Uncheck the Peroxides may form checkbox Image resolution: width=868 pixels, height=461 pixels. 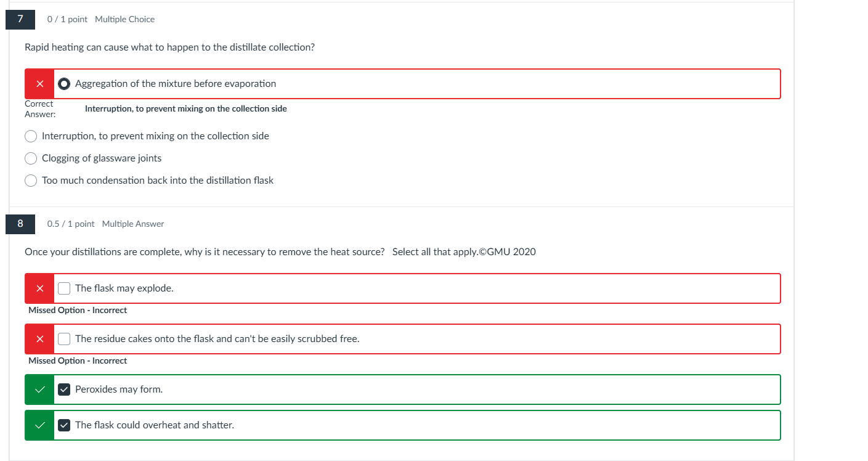[64, 390]
